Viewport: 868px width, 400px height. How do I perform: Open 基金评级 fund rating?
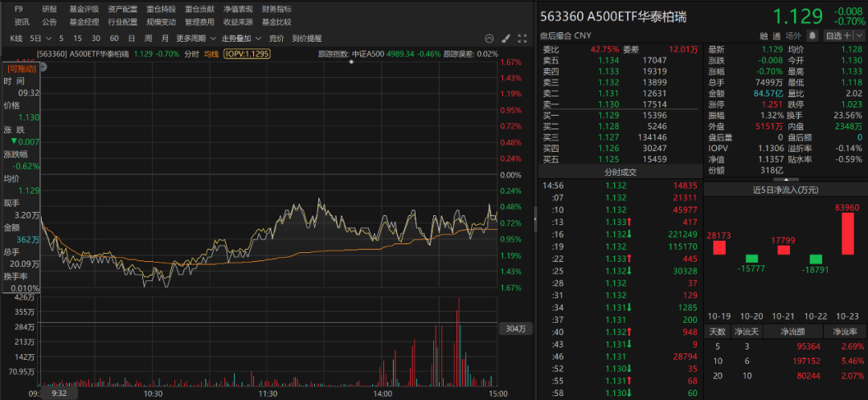click(84, 9)
